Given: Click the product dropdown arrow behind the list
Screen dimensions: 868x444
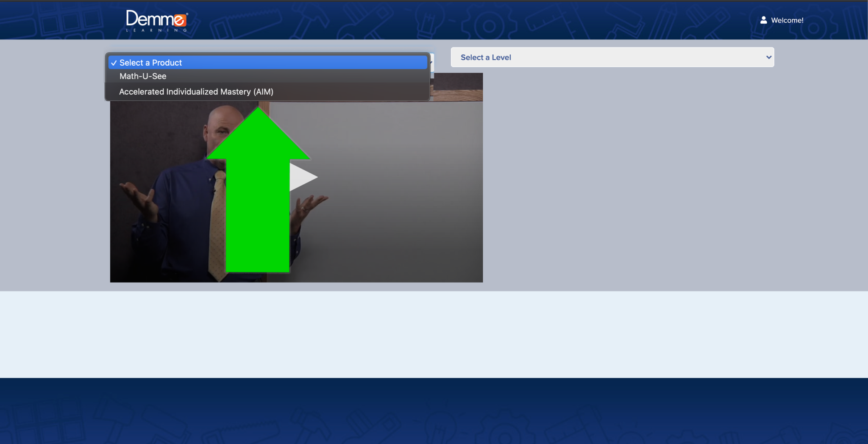Looking at the screenshot, I should coord(431,63).
